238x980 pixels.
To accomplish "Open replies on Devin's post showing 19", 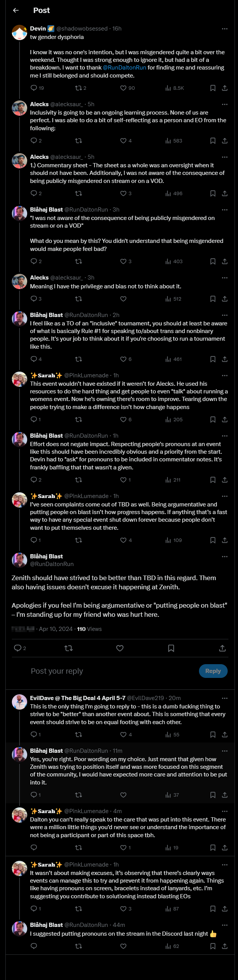I will 34,88.
